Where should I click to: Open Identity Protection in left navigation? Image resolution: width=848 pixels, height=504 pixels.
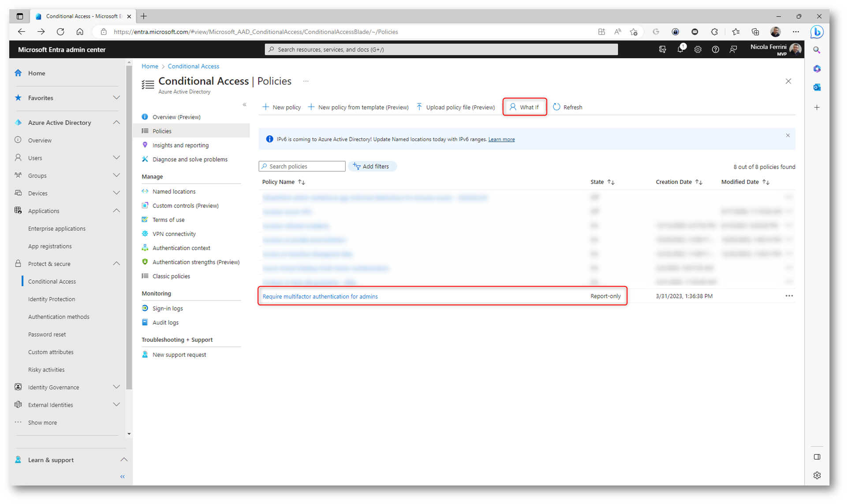click(52, 299)
